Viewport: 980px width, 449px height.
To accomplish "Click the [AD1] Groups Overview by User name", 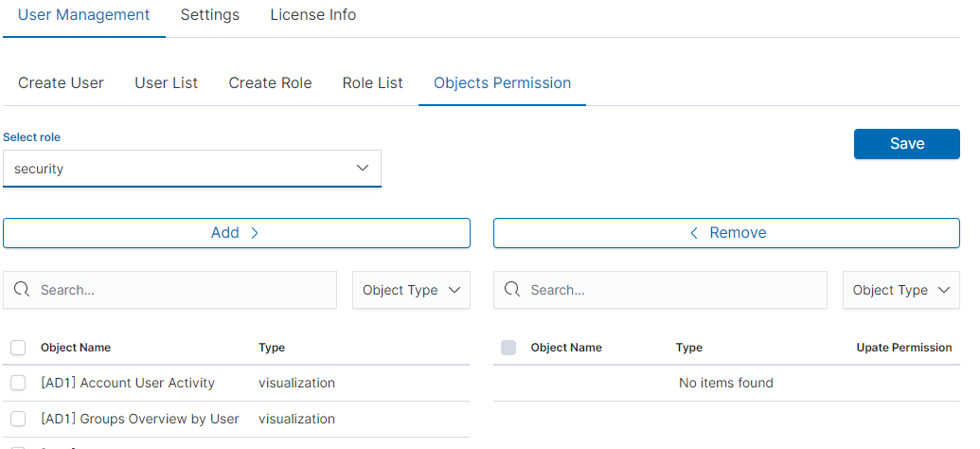I will tap(140, 419).
